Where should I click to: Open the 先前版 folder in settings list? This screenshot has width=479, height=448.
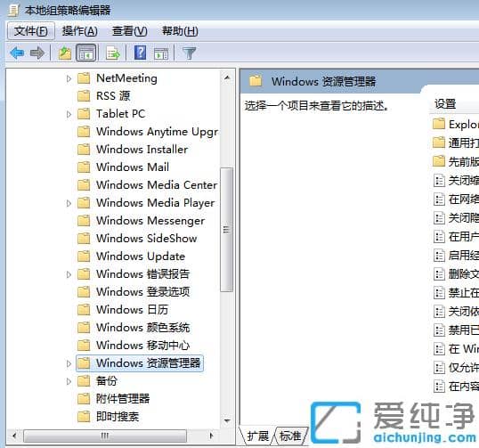[456, 161]
